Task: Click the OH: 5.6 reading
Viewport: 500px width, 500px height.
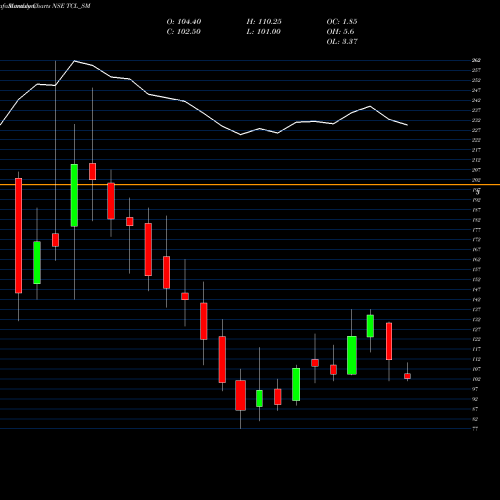Action: tap(340, 32)
